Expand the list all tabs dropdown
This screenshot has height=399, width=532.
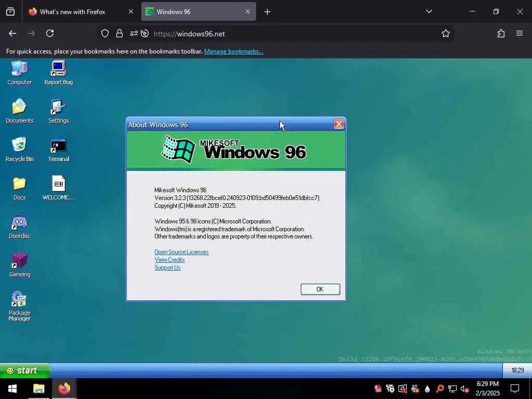[429, 11]
